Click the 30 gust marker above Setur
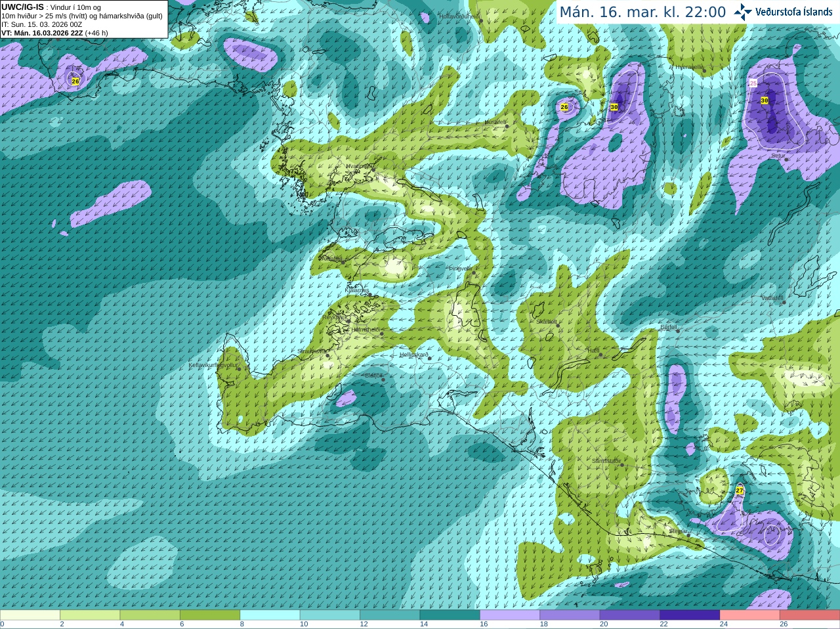Viewport: 840px width, 629px height. [765, 100]
